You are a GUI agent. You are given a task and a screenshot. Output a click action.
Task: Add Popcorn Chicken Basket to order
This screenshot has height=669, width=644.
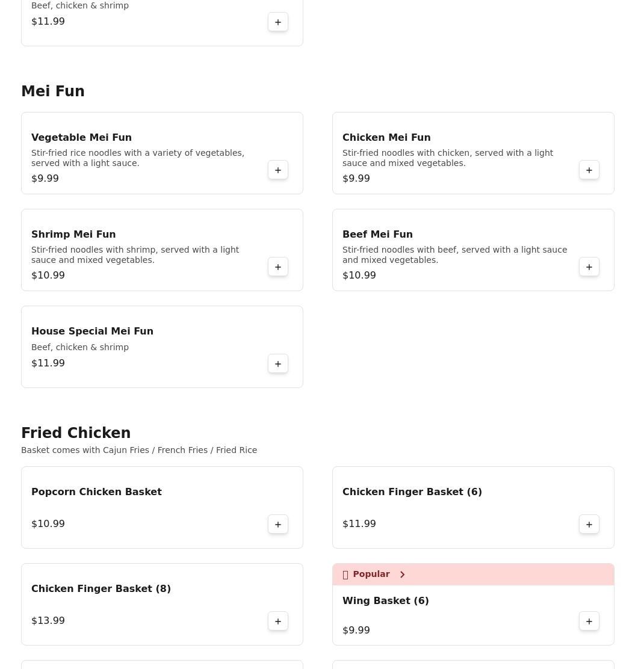coord(278,525)
